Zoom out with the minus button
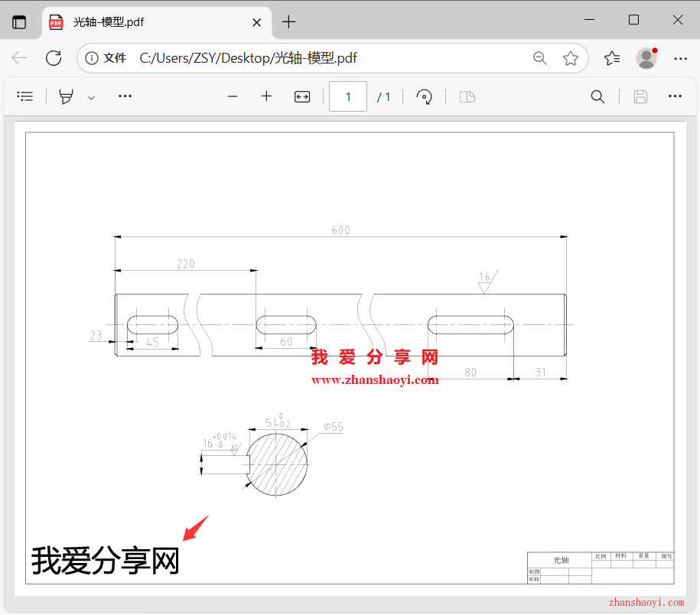Viewport: 700px width, 615px height. coord(233,96)
